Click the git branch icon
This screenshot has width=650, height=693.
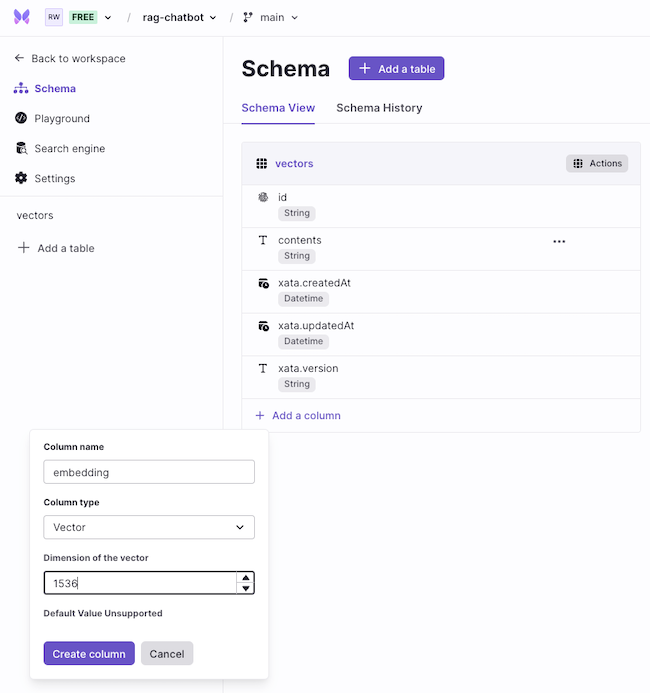pos(248,17)
